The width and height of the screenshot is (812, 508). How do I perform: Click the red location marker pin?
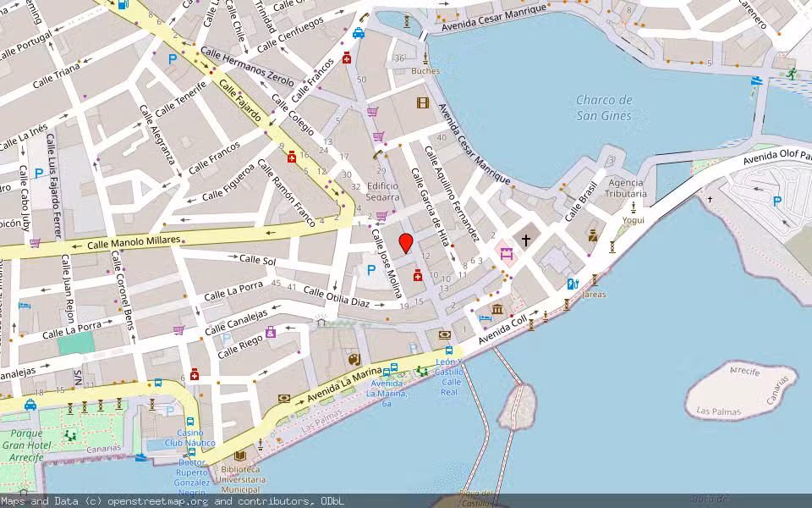pyautogui.click(x=406, y=243)
